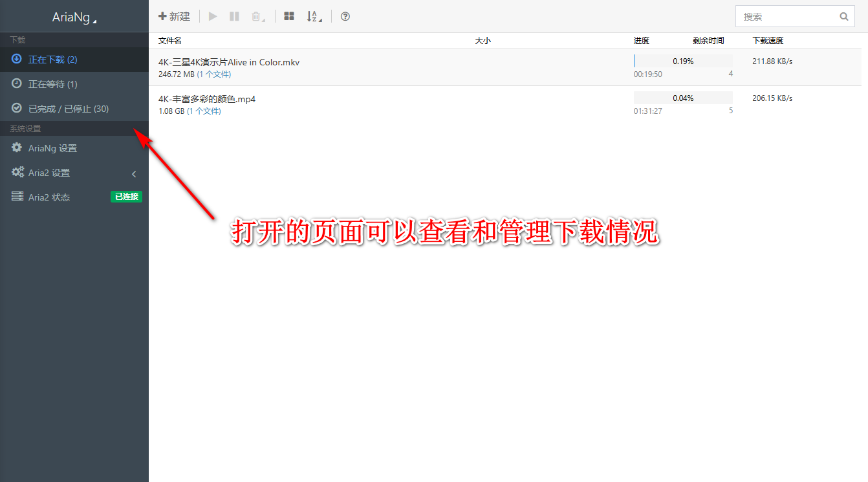
Task: Open the 正在下载 (2) list
Action: pos(52,60)
